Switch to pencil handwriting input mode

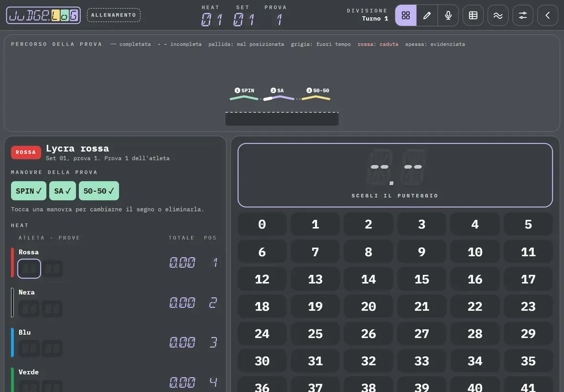[x=427, y=15]
